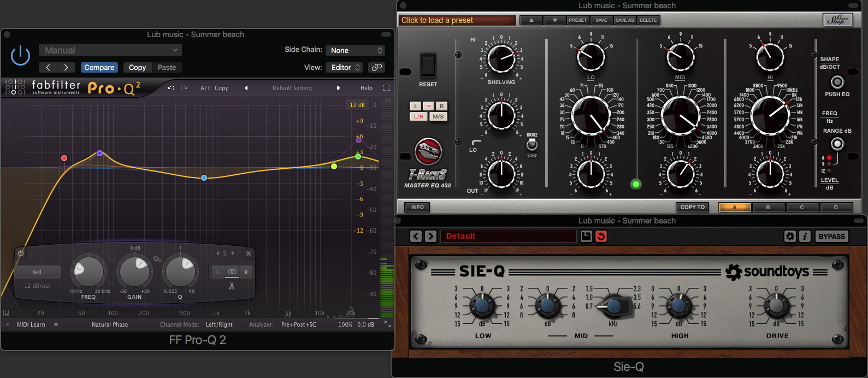Enter full screen mode in Pro-Q 2
Screen dimensions: 868x378
(x=386, y=88)
